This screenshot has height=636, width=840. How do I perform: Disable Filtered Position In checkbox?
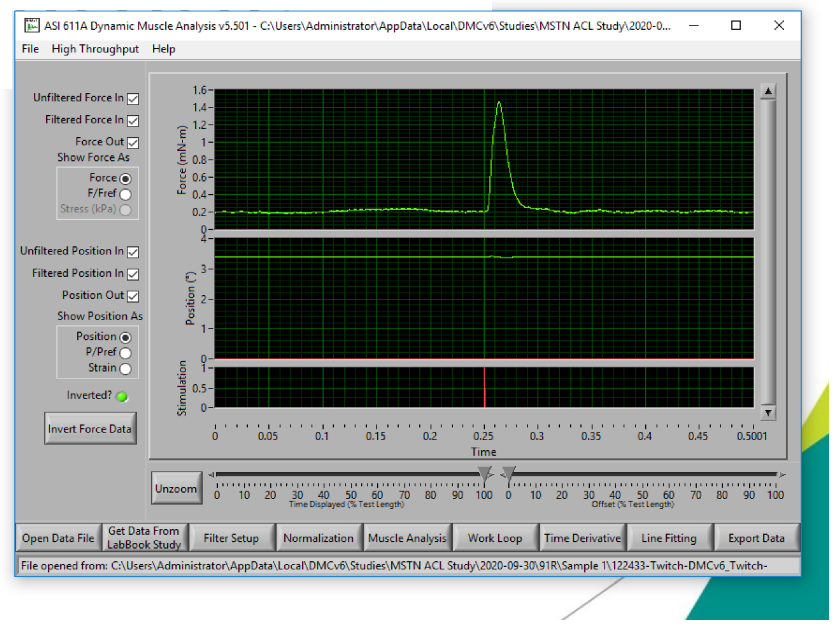pyautogui.click(x=133, y=274)
